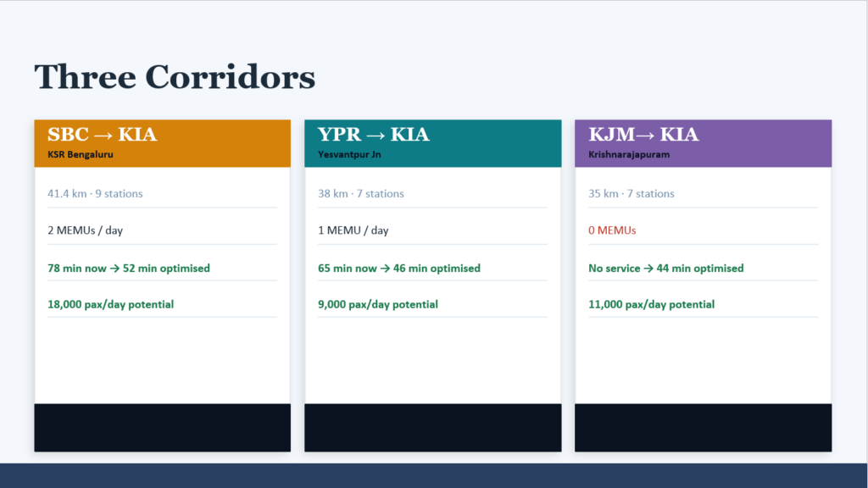Screen dimensions: 868x488
Task: Click the 18,000 pax/day potential text
Action: (x=110, y=304)
